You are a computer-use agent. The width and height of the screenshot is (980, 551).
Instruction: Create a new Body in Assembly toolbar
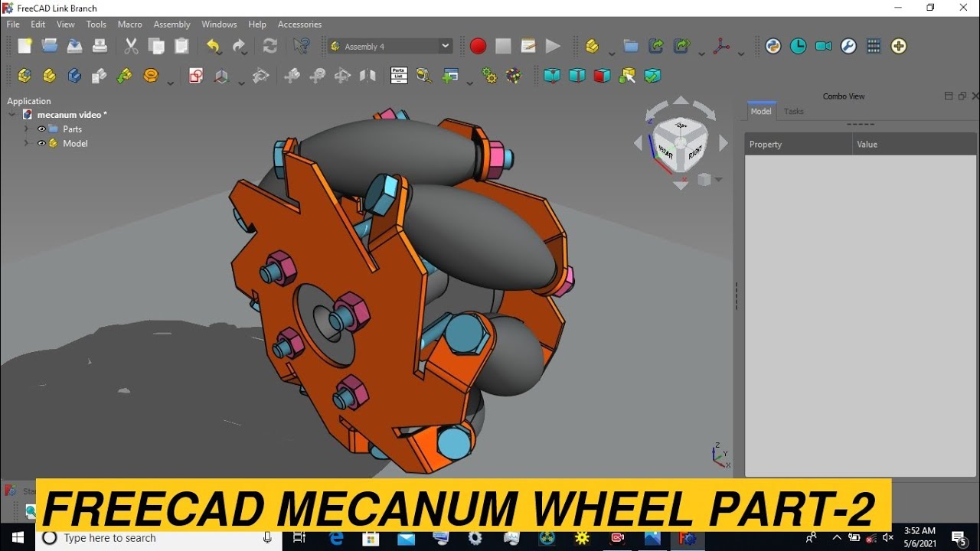(49, 75)
